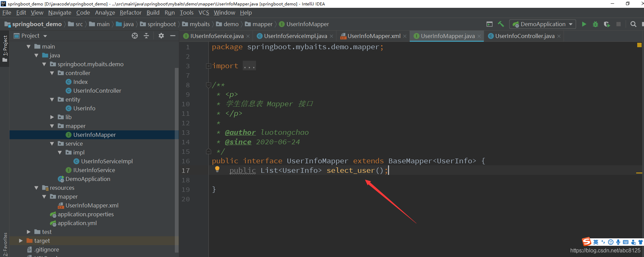Click the yellow intention lightbulb on line 17
The image size is (644, 257).
click(x=217, y=169)
